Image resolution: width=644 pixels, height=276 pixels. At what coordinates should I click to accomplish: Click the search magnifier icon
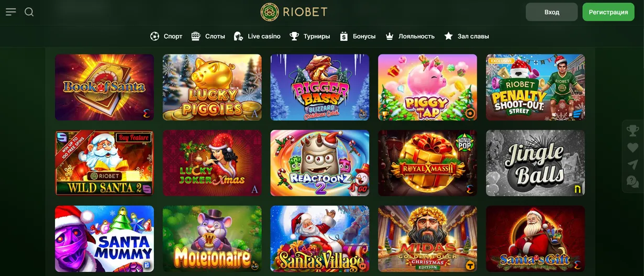[x=29, y=12]
